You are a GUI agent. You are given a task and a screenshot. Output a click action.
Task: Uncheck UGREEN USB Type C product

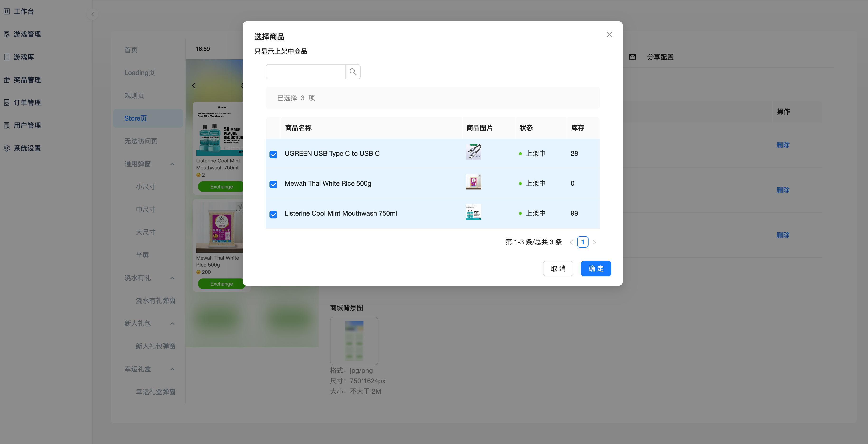273,154
